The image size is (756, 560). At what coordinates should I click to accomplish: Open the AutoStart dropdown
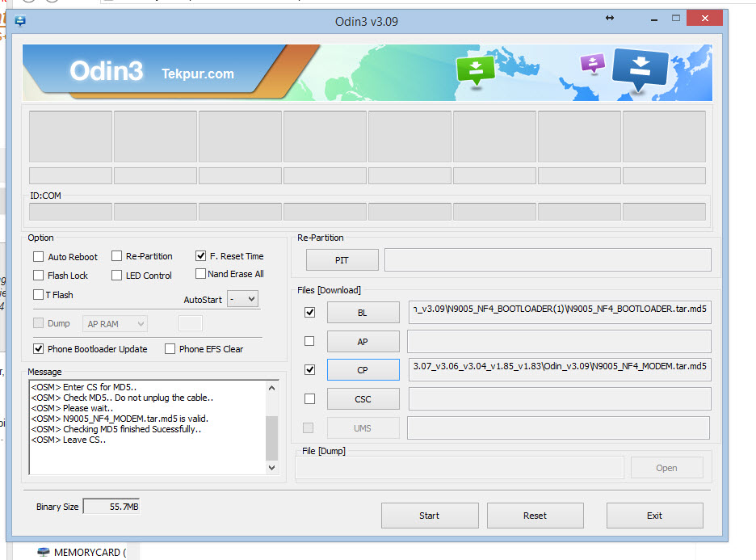point(242,300)
